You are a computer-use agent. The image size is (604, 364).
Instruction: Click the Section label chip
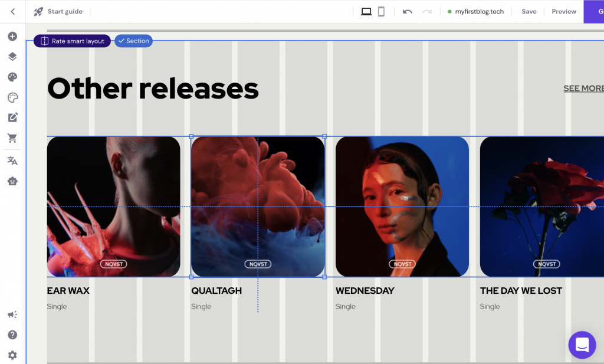tap(133, 41)
